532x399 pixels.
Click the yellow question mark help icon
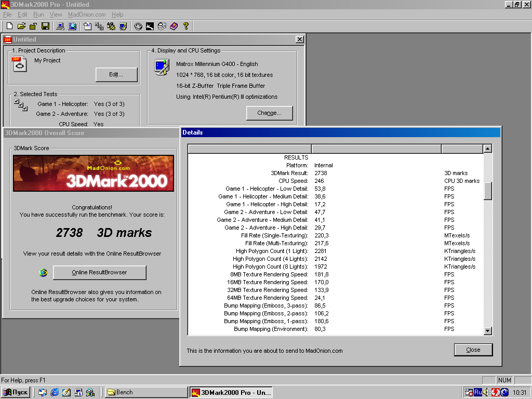pos(186,26)
